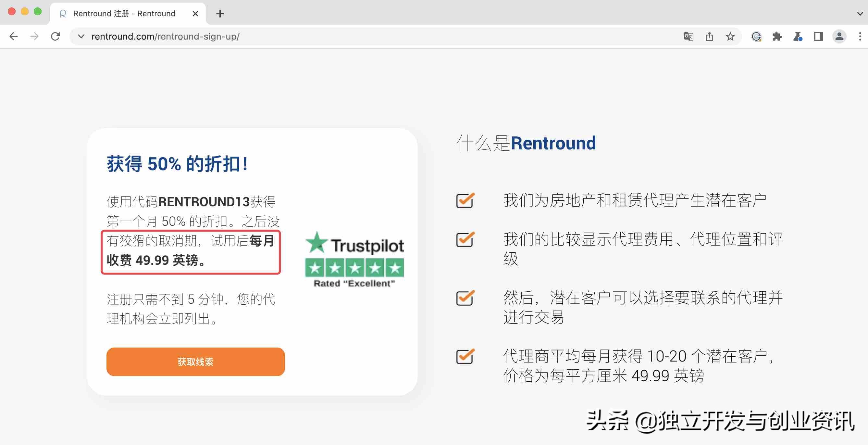868x445 pixels.
Task: Click the Trustpilot rating stars graphic
Action: click(354, 267)
